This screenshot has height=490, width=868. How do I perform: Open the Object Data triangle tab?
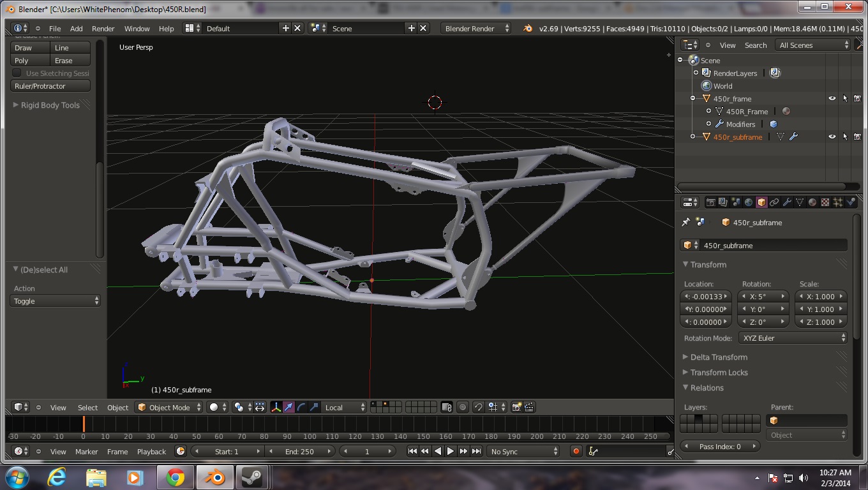tap(800, 202)
